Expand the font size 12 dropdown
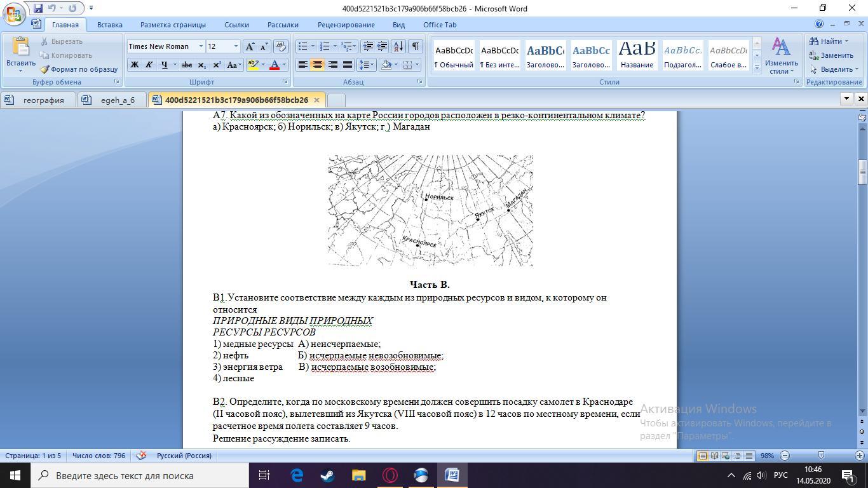Image resolution: width=868 pixels, height=488 pixels. [236, 46]
